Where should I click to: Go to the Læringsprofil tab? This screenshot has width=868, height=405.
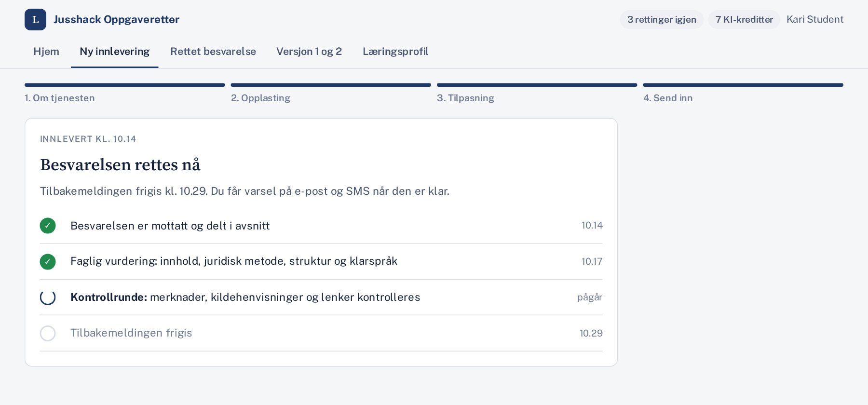395,52
